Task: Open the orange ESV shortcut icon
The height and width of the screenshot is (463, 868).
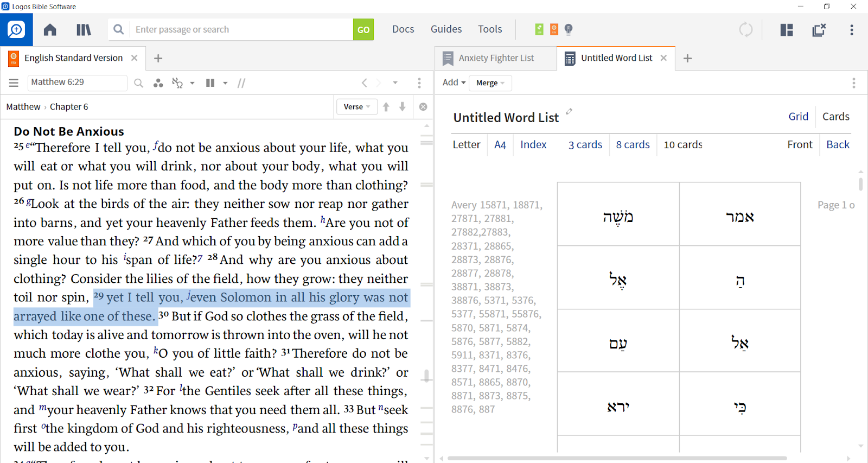Action: (x=554, y=29)
